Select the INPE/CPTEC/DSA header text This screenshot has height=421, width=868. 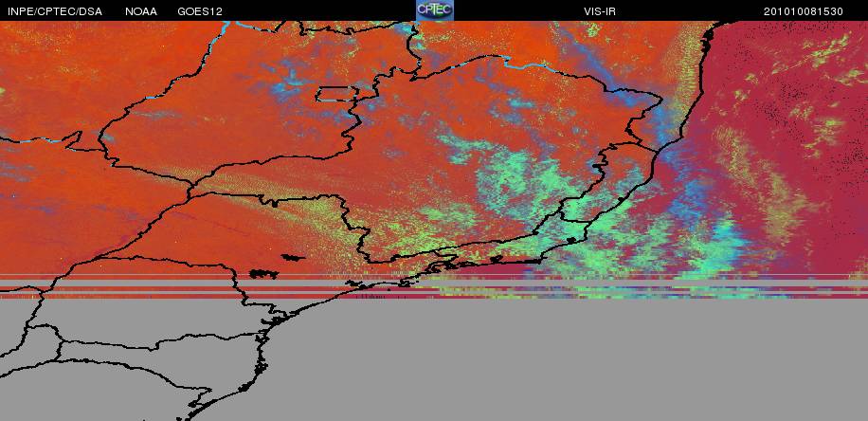pos(55,11)
